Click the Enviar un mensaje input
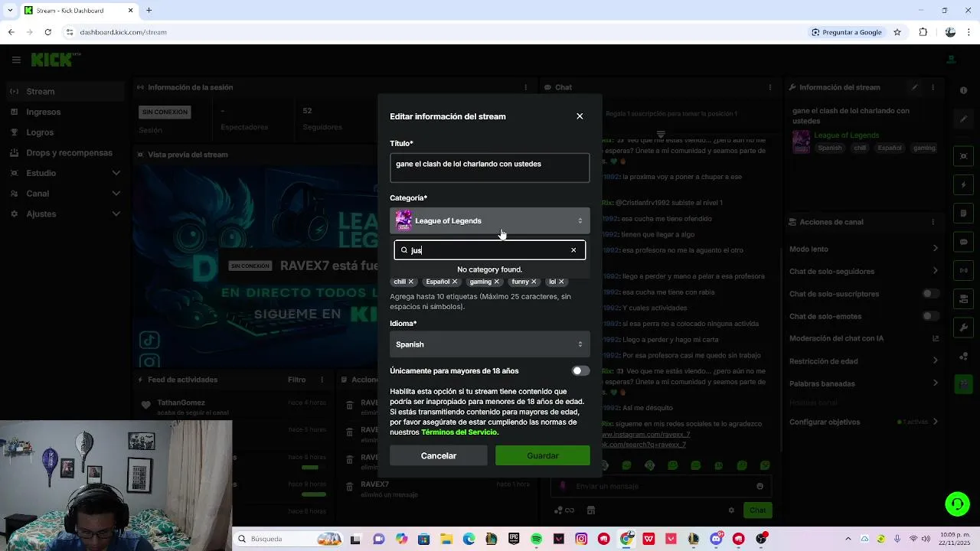The height and width of the screenshot is (551, 980). [662, 486]
